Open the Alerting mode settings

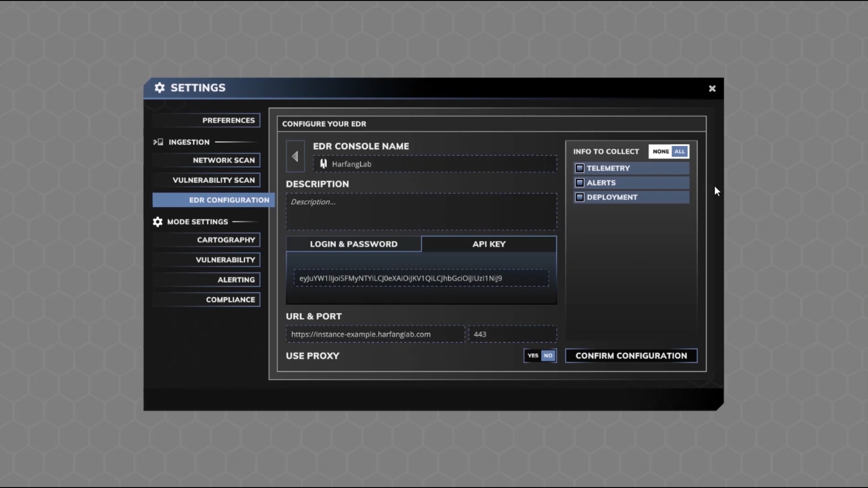(207, 280)
